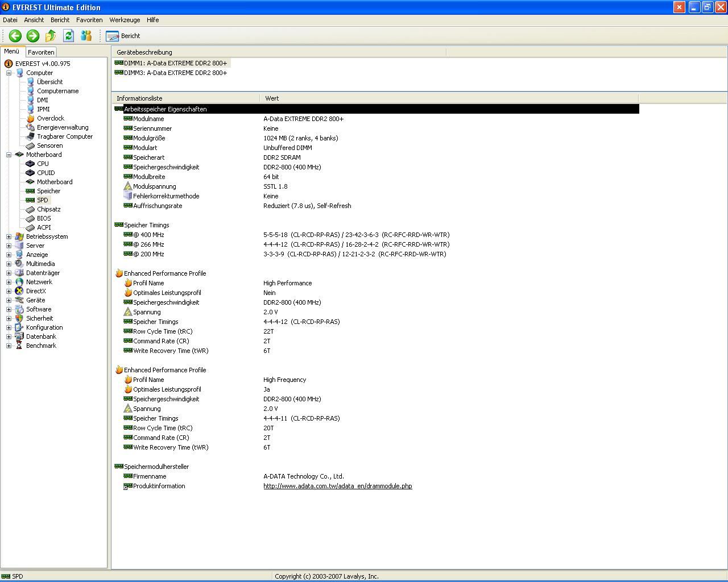Select the Sensoren item in the tree
The image size is (728, 582).
(x=49, y=145)
